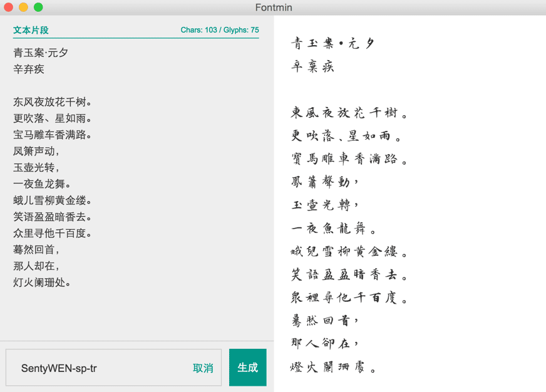Click the 辛弃疾 line in text editor
The width and height of the screenshot is (546, 392).
click(x=29, y=70)
